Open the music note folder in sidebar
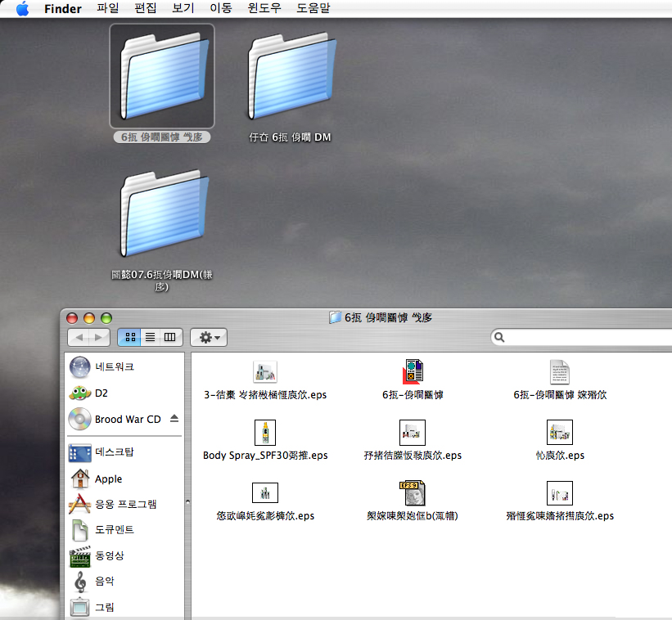Viewport: 672px width, 620px height. click(x=80, y=582)
